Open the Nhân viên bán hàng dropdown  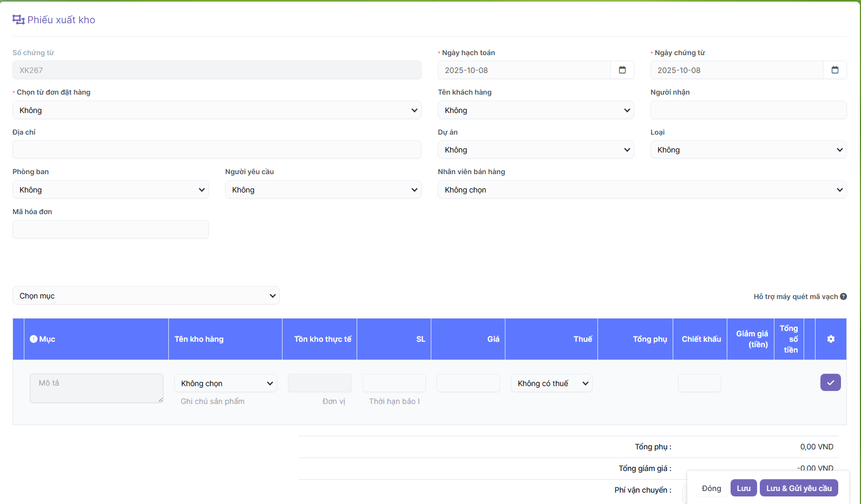click(x=642, y=190)
